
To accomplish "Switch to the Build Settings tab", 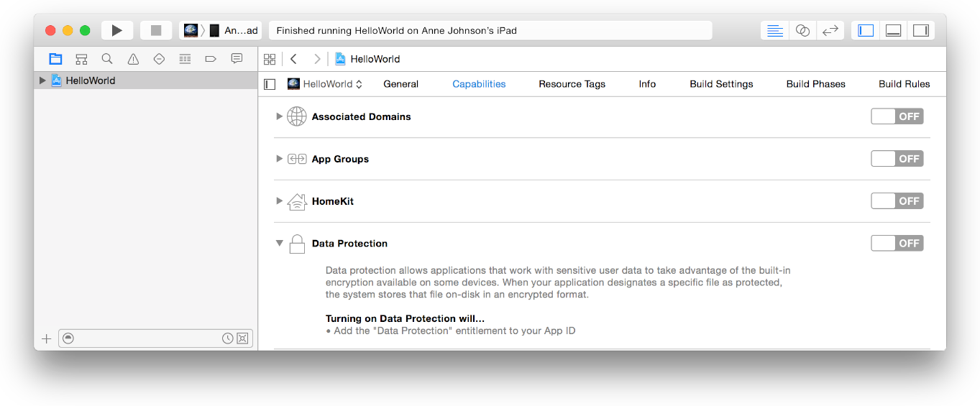I will click(x=721, y=84).
